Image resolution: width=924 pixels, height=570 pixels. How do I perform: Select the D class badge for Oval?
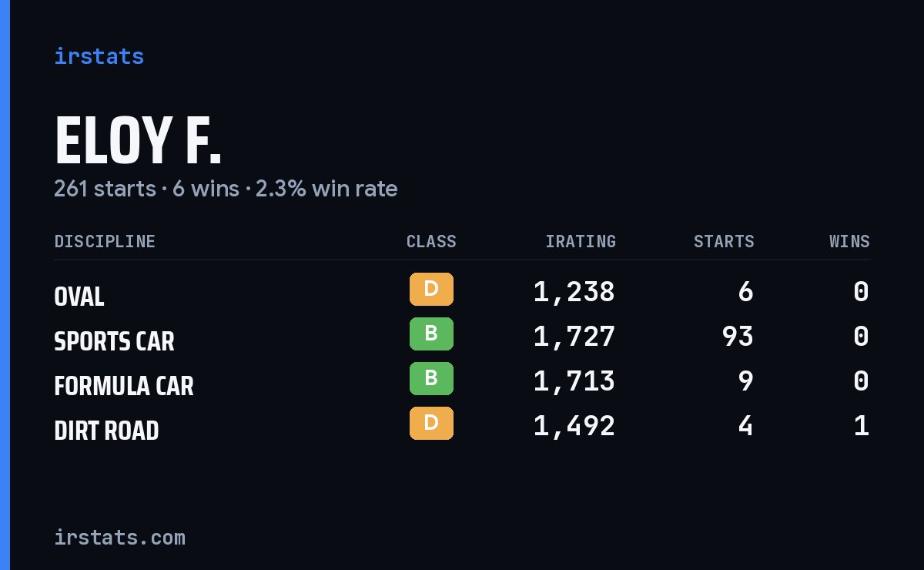pyautogui.click(x=431, y=290)
